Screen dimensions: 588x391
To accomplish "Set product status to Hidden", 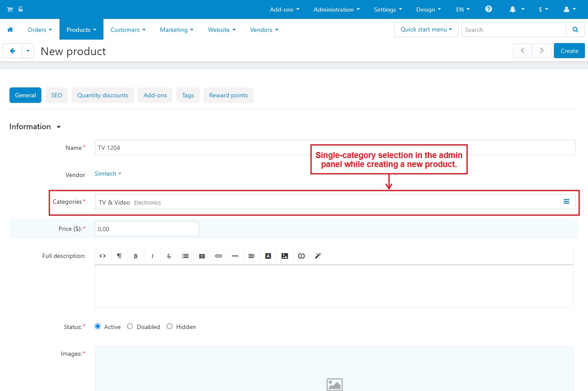I will point(169,326).
